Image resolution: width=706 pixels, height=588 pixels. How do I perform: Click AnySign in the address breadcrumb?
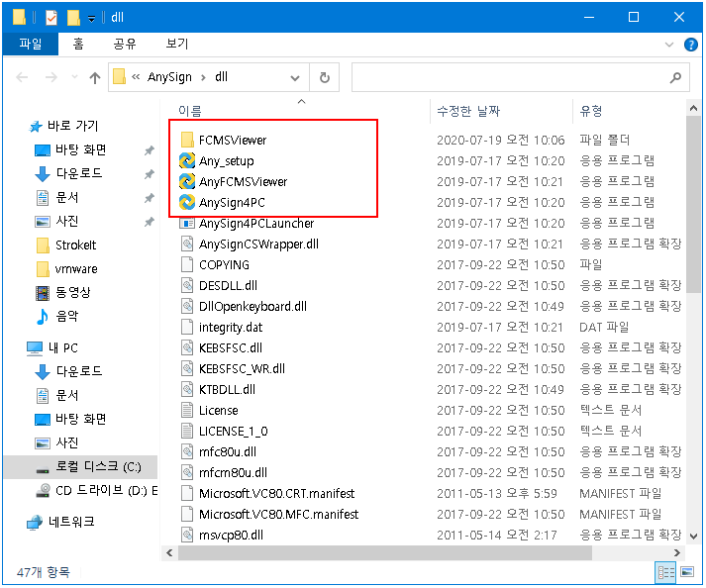point(169,77)
